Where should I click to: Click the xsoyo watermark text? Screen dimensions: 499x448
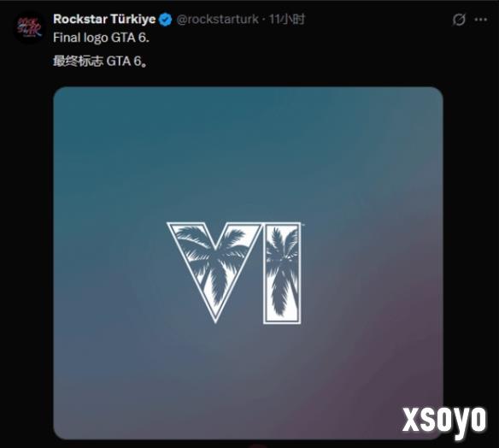click(x=444, y=421)
